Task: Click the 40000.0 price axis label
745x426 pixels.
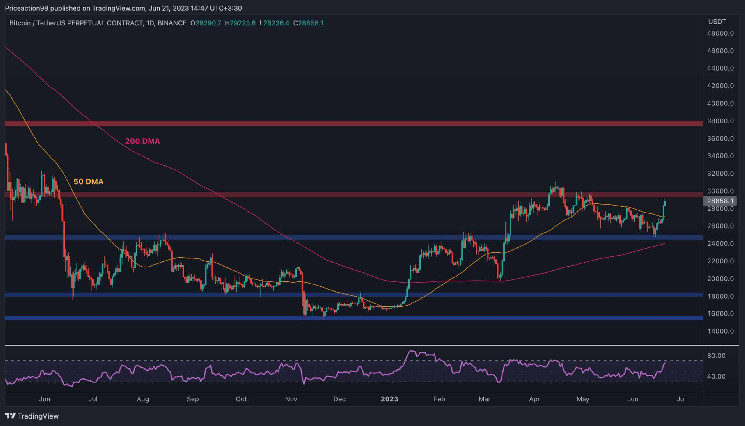Action: tap(720, 104)
